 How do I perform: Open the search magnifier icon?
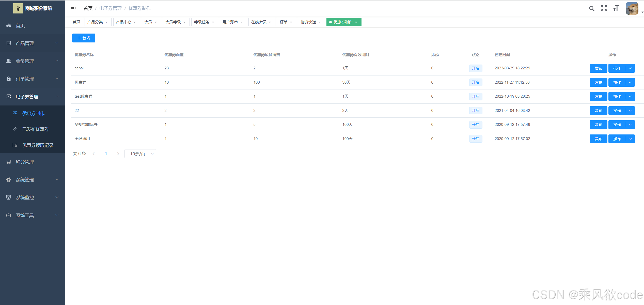[x=592, y=8]
